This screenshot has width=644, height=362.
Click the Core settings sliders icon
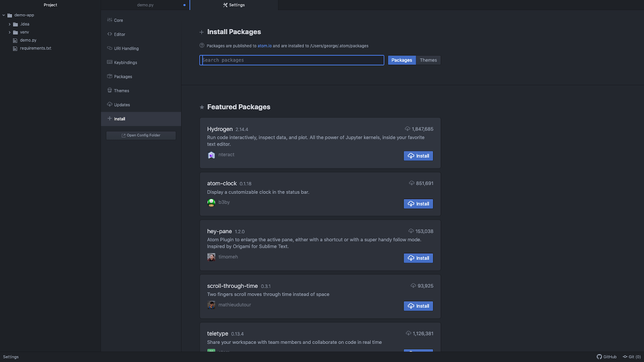(109, 20)
